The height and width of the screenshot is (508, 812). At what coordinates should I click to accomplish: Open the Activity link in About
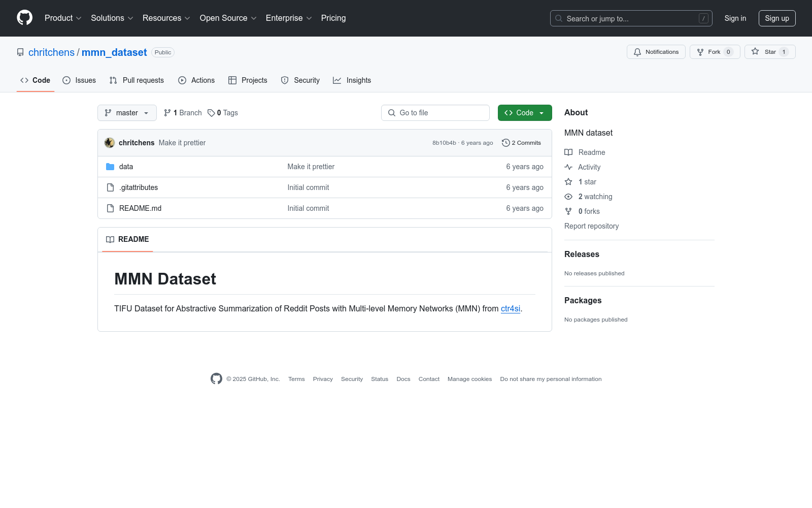(x=583, y=167)
